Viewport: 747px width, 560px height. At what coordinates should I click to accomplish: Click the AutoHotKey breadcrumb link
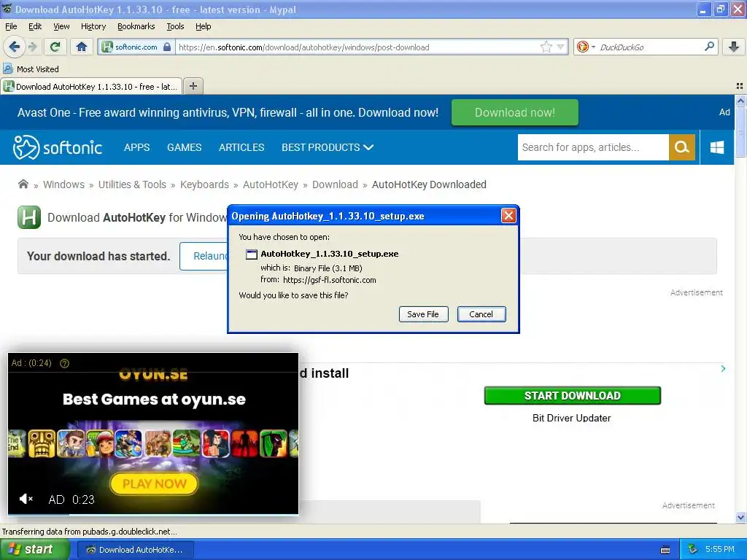[271, 184]
